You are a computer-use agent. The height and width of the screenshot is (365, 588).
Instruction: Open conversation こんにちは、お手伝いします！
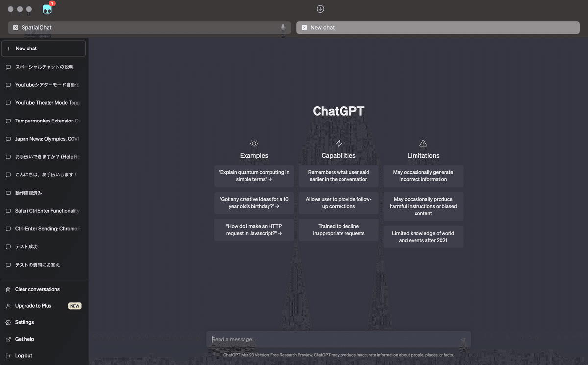click(44, 175)
